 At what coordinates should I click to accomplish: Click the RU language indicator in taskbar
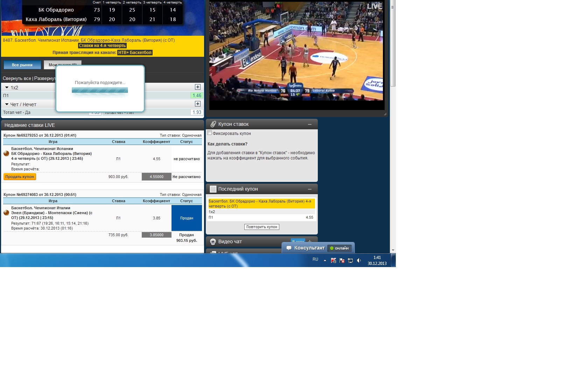(315, 259)
